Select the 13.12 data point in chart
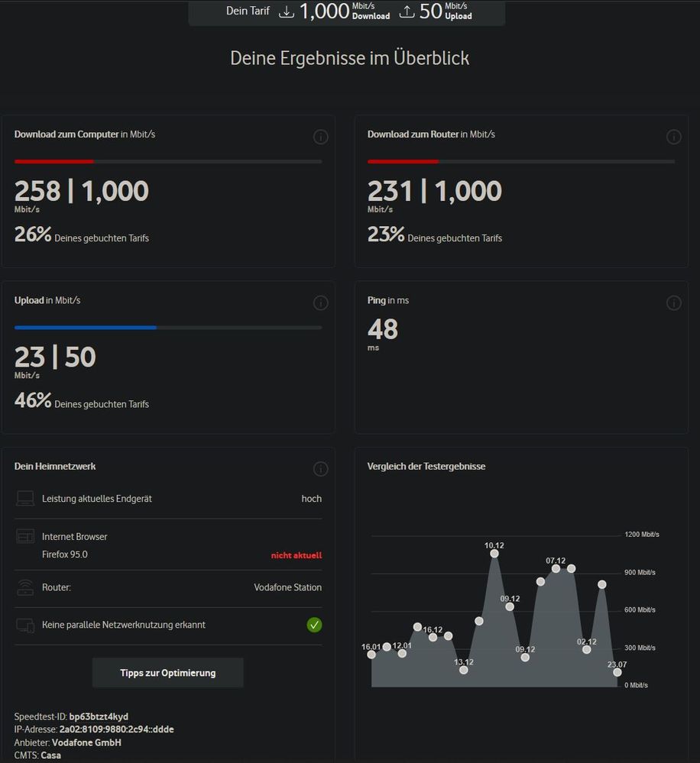Viewport: 700px width, 763px height. coord(463,670)
